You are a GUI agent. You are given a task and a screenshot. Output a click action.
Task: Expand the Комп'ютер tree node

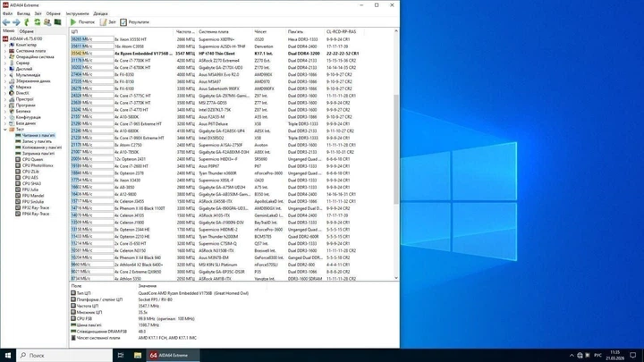click(x=5, y=45)
